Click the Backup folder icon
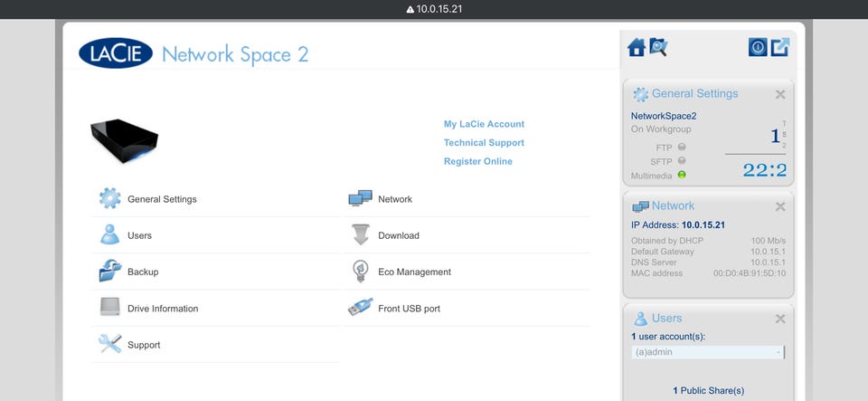Image resolution: width=868 pixels, height=401 pixels. click(x=109, y=272)
